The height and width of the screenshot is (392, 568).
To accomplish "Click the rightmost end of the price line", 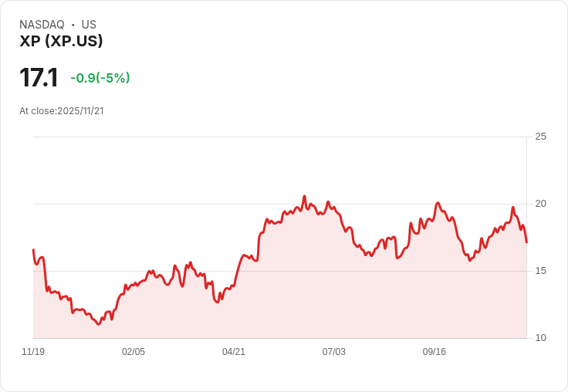I will pyautogui.click(x=526, y=242).
